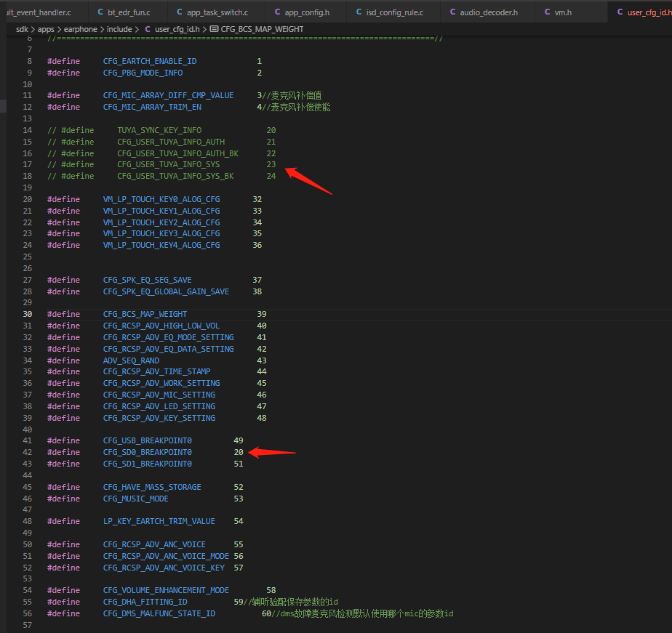Click the CFG_DMS_MALFUNC_STATE_ID macro
672x633 pixels.
[159, 613]
